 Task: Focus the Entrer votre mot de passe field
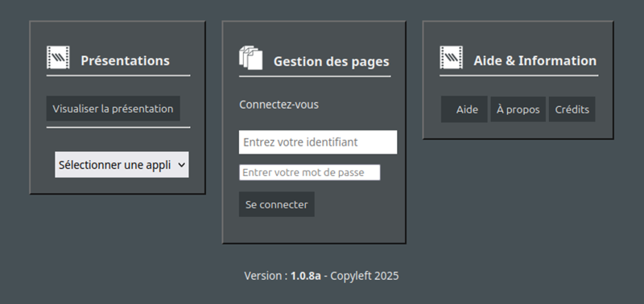(310, 172)
